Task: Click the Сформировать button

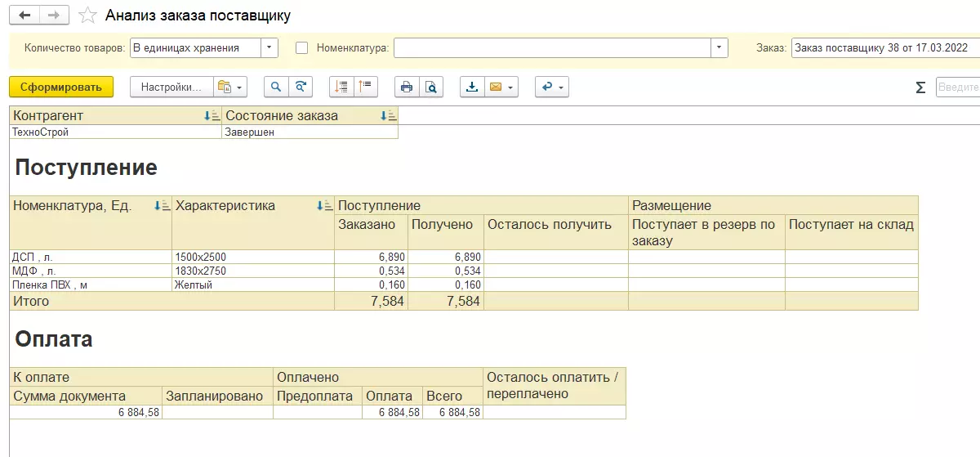Action: click(61, 87)
